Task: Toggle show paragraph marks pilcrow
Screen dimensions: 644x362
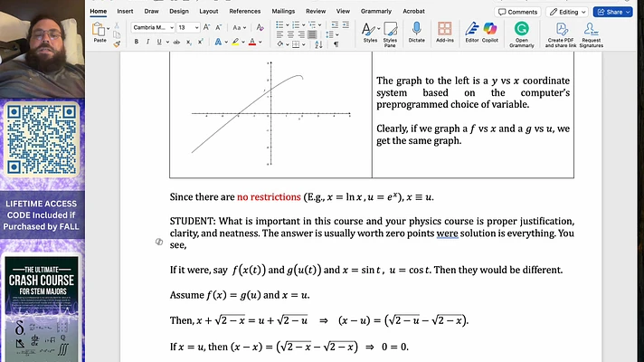Action: pyautogui.click(x=336, y=44)
